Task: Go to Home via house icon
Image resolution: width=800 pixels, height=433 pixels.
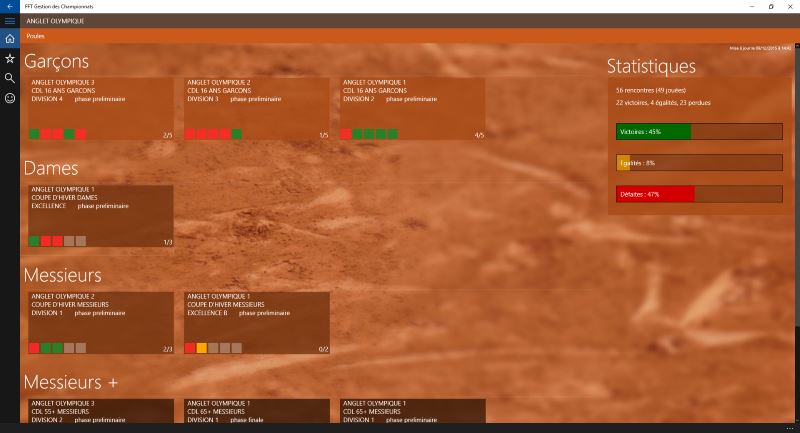Action: 10,38
